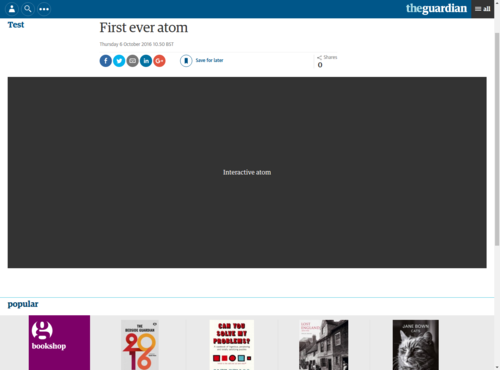500x370 pixels.
Task: Open the three-dots more menu
Action: (44, 9)
